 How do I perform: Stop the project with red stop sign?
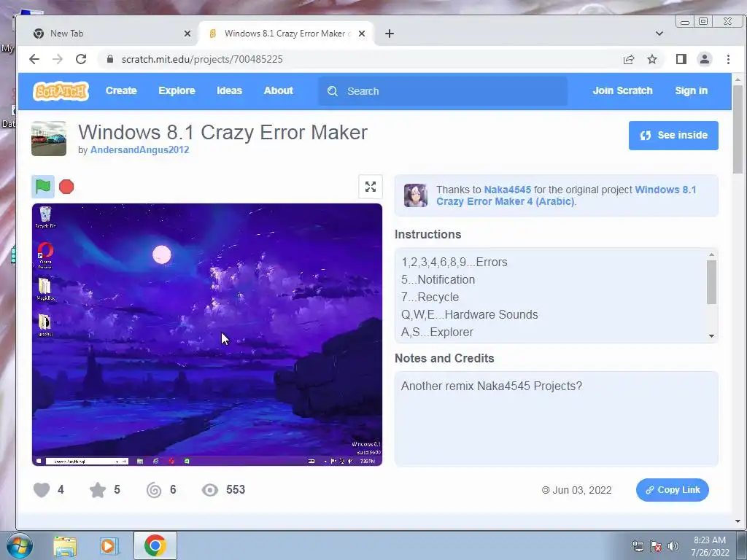(x=66, y=186)
